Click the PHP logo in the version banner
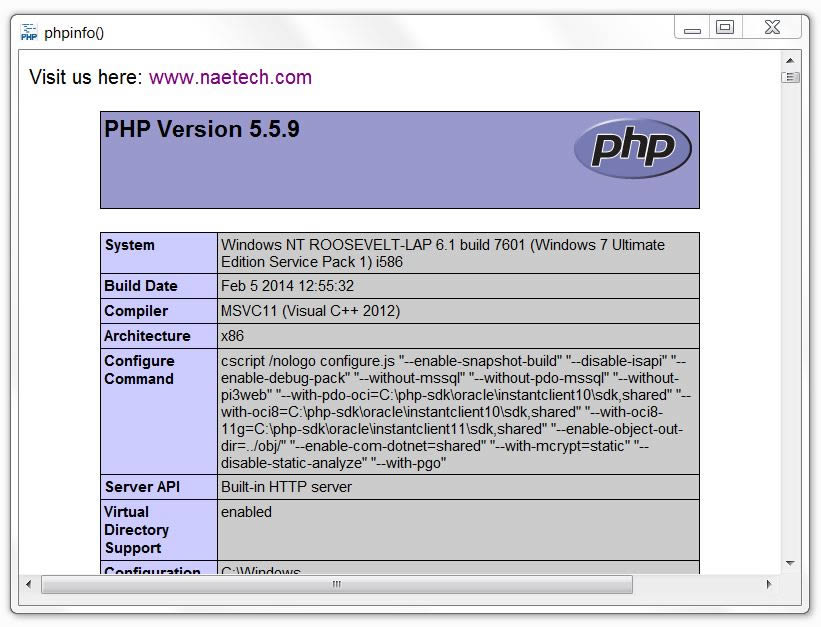821x627 pixels. [632, 149]
